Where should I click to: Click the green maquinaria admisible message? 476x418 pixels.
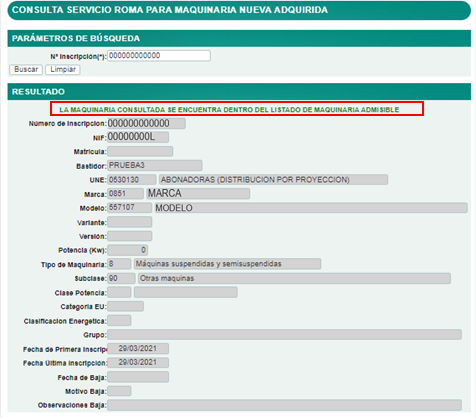coord(229,110)
